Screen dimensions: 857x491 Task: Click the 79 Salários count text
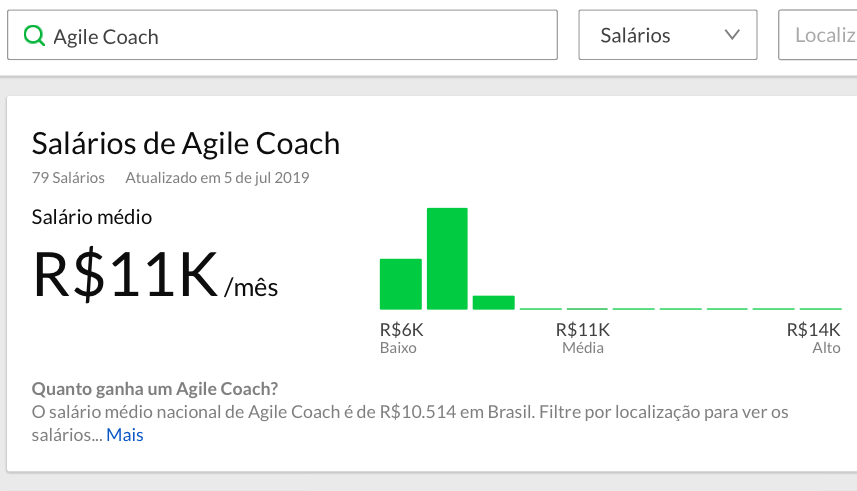(x=68, y=178)
